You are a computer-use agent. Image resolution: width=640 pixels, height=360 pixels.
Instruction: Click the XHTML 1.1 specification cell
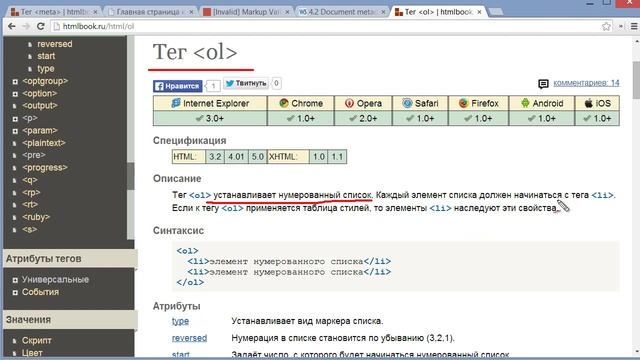(x=337, y=157)
